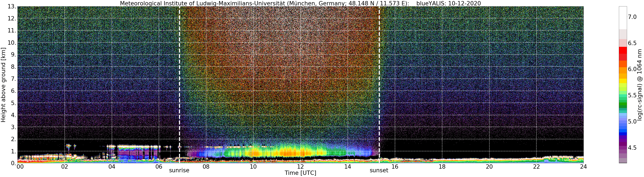
Task: Click time-axis tick label "10"
Action: tap(253, 167)
